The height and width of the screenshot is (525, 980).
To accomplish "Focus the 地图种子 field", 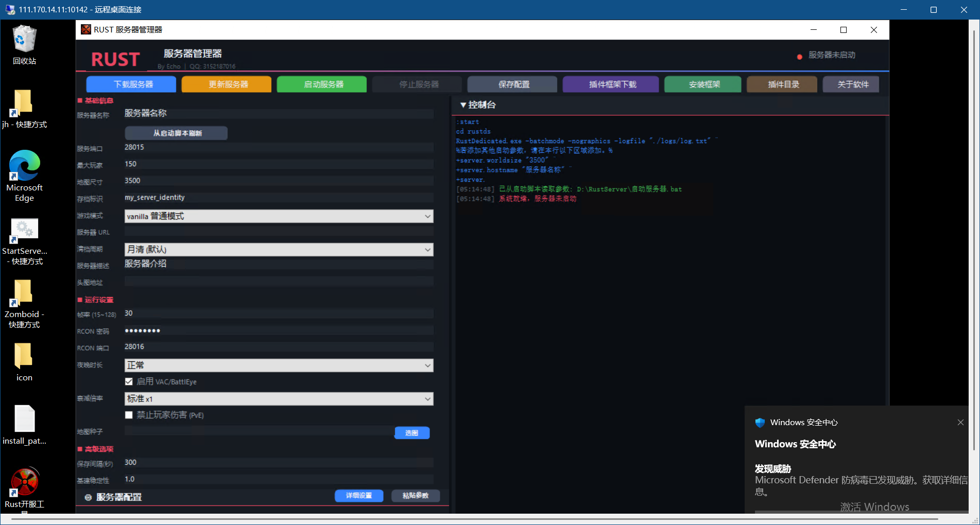I will (x=259, y=431).
